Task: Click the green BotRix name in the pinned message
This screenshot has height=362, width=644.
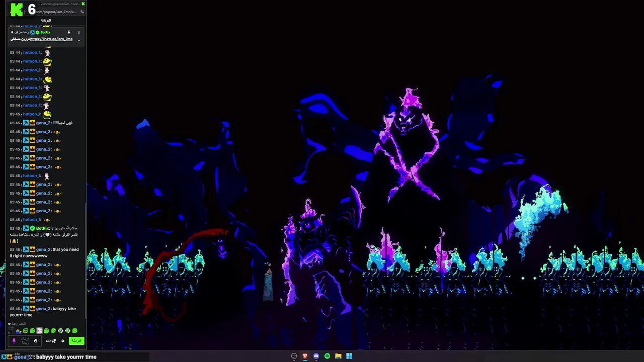Action: pyautogui.click(x=45, y=32)
